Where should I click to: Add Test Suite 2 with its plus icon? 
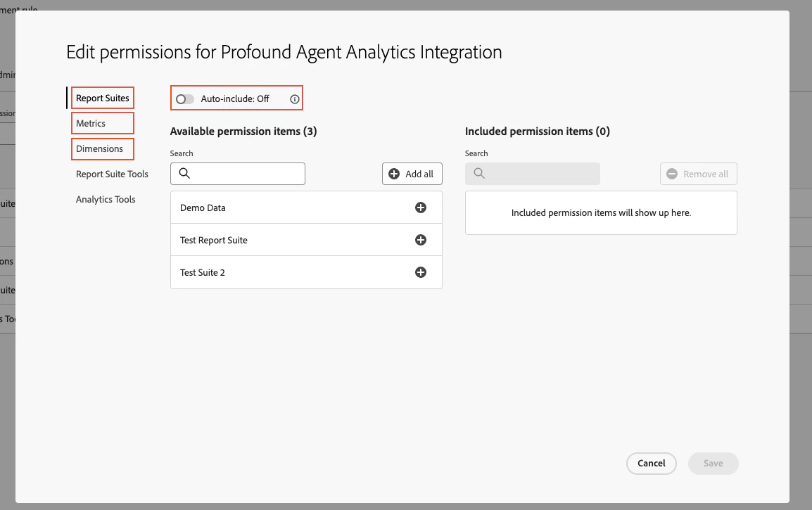tap(421, 272)
